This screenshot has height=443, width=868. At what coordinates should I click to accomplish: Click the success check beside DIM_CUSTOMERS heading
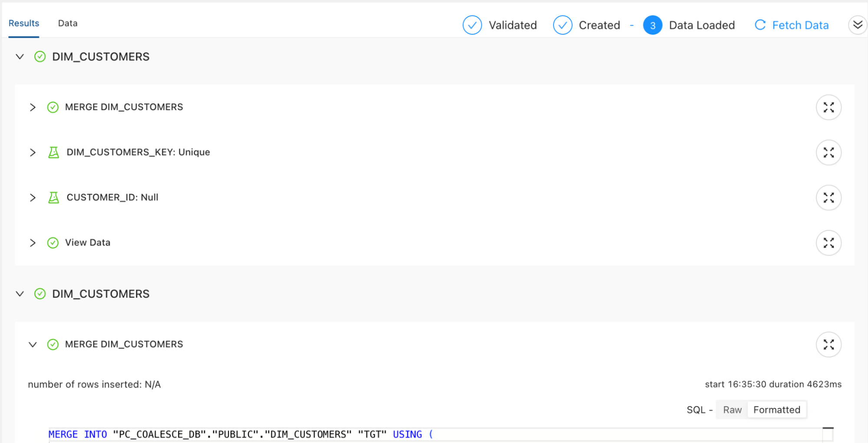[40, 56]
